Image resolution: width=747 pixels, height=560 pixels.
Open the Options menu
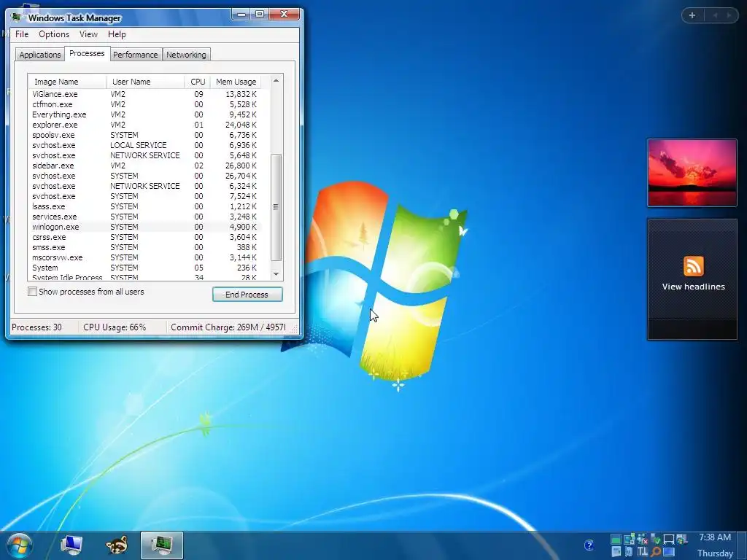(x=54, y=34)
